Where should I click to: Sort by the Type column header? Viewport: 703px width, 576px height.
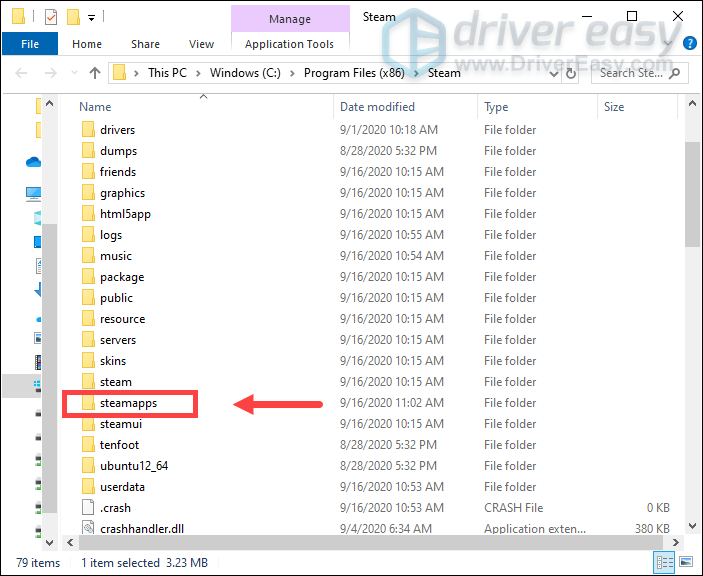pyautogui.click(x=496, y=107)
